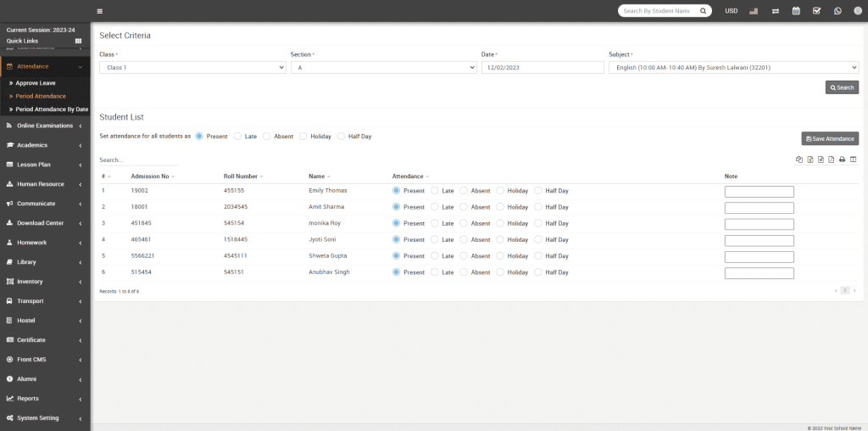Open the USD currency selector
Screen dimensions: 868x431
[732, 11]
